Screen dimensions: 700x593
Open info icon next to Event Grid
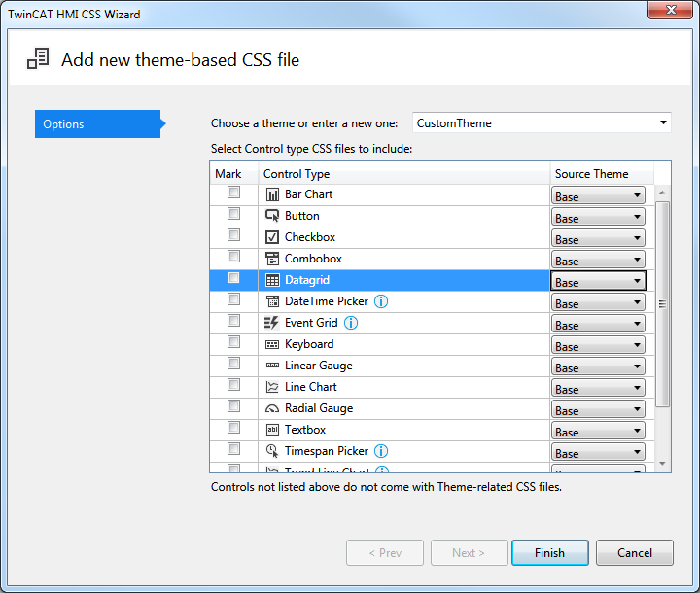[x=351, y=323]
